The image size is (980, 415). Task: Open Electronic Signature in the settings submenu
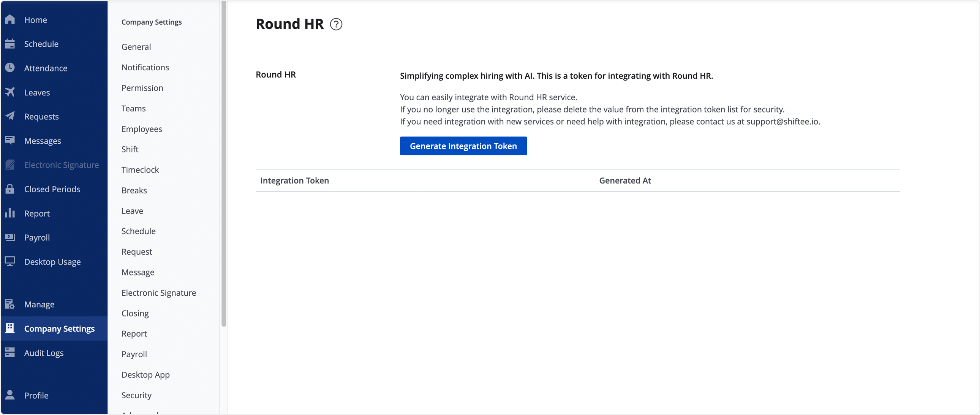click(x=159, y=293)
